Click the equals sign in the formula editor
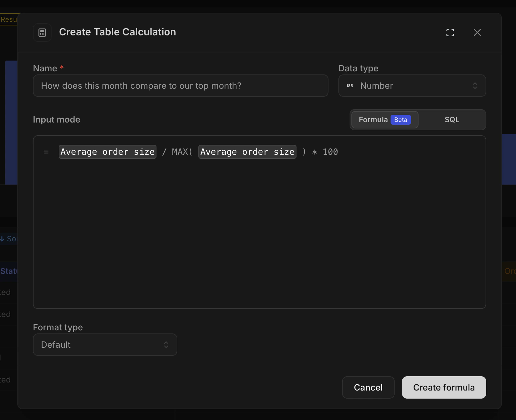 (x=46, y=152)
